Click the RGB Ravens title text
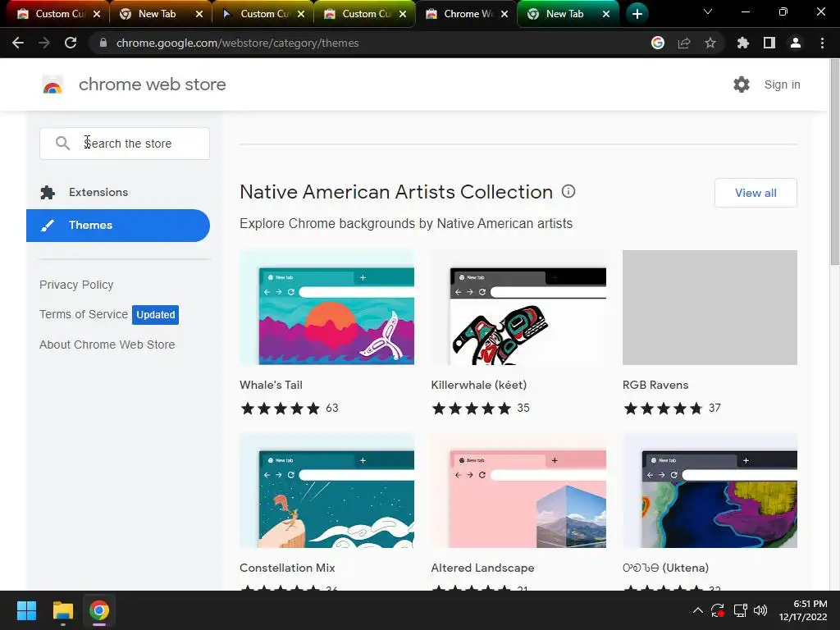840x630 pixels. (x=655, y=385)
